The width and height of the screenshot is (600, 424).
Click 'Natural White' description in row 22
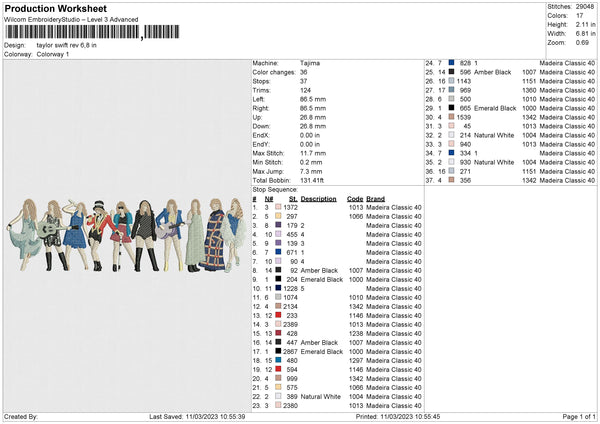point(321,397)
